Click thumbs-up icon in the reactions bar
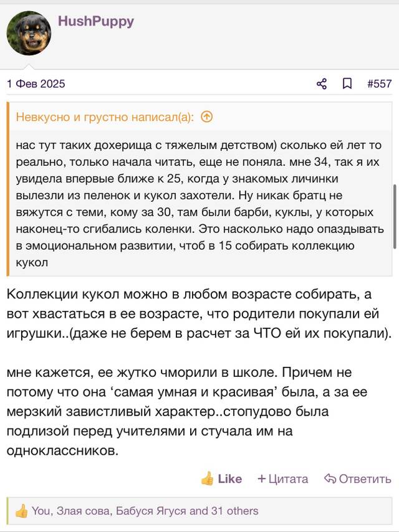 click(x=21, y=511)
